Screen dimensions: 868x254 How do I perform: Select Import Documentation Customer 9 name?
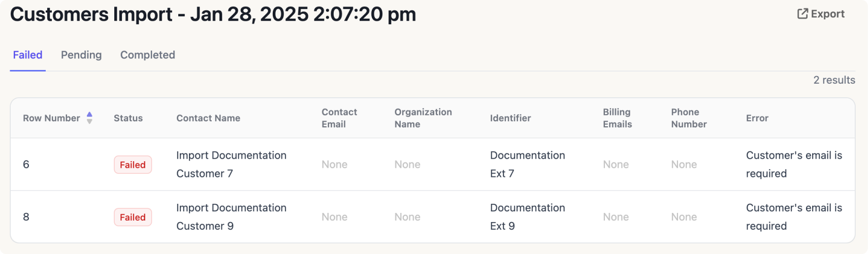231,217
